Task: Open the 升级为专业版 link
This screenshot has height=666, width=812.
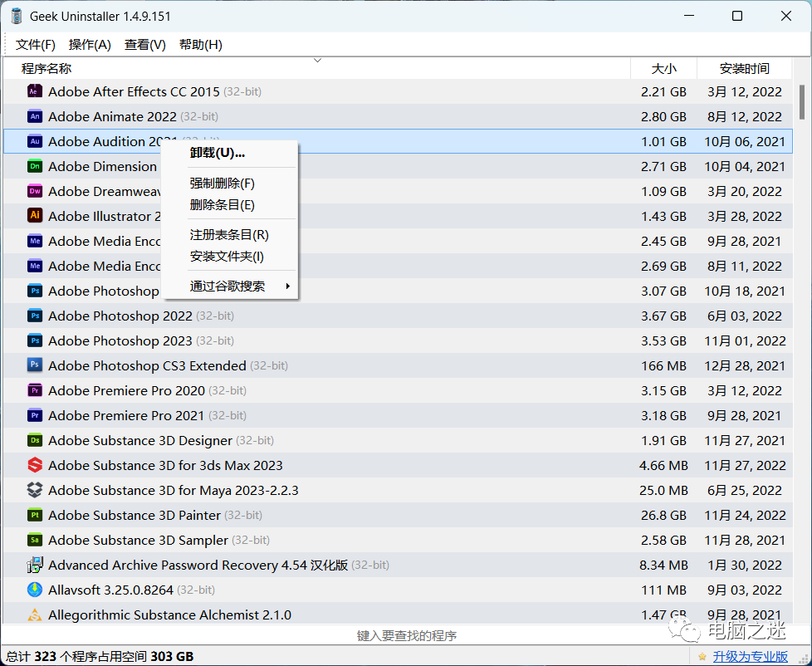Action: pyautogui.click(x=751, y=656)
